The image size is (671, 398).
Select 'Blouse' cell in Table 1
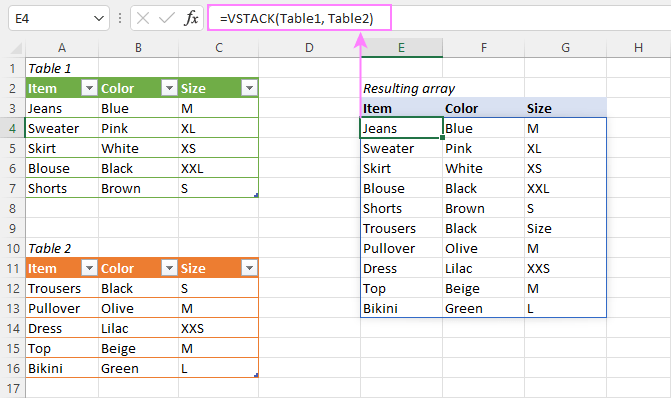point(62,168)
